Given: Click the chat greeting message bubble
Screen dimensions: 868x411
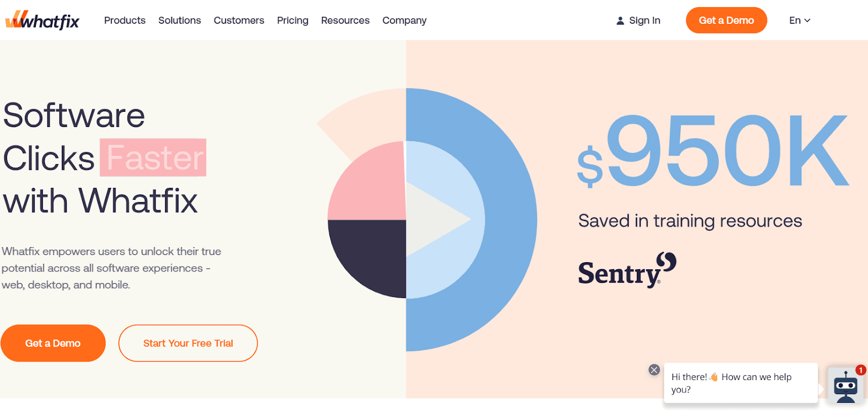Looking at the screenshot, I should click(740, 383).
